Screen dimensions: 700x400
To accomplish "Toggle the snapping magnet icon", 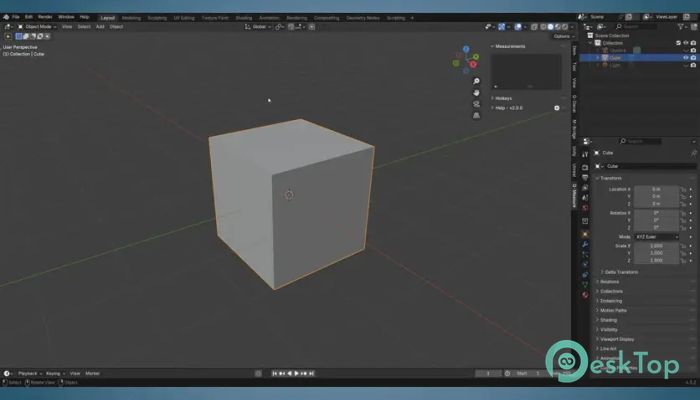I will tap(291, 27).
